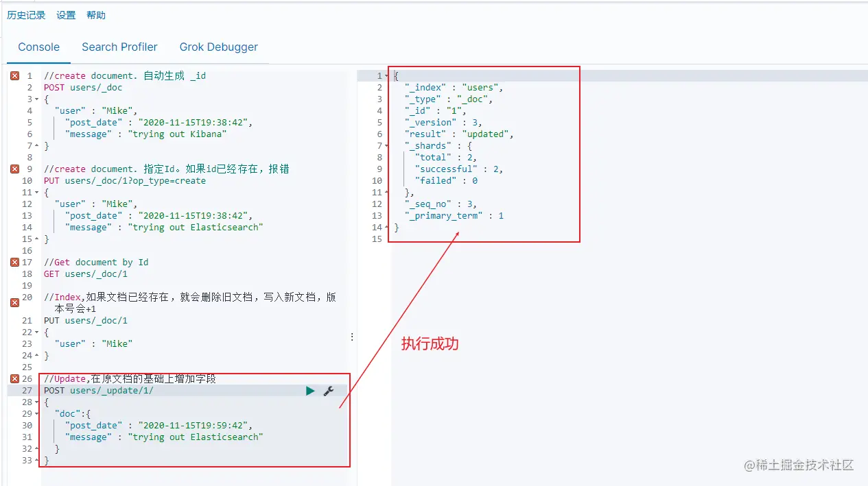Open the wrench options for request
The image size is (868, 486).
point(329,391)
